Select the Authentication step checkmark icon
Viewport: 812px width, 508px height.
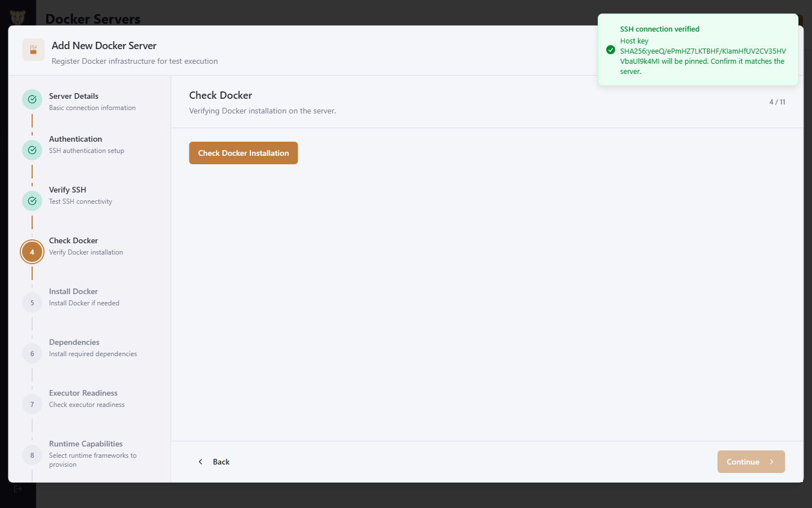32,150
